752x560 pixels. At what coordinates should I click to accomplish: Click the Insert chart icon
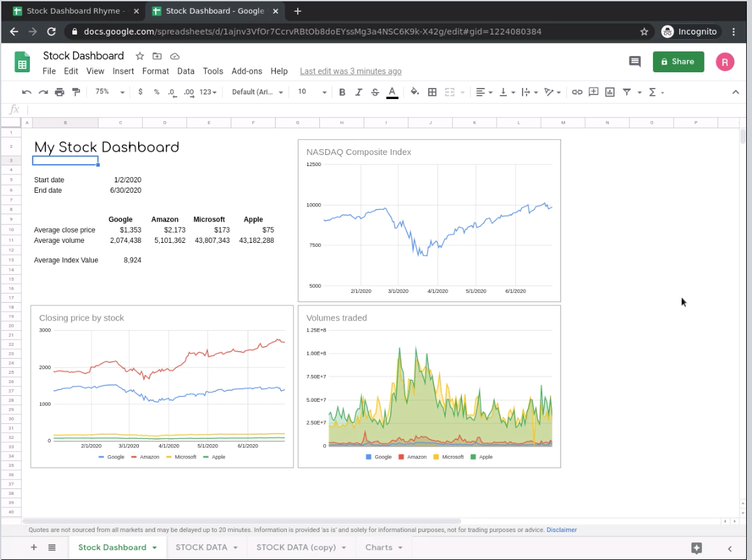[x=610, y=92]
